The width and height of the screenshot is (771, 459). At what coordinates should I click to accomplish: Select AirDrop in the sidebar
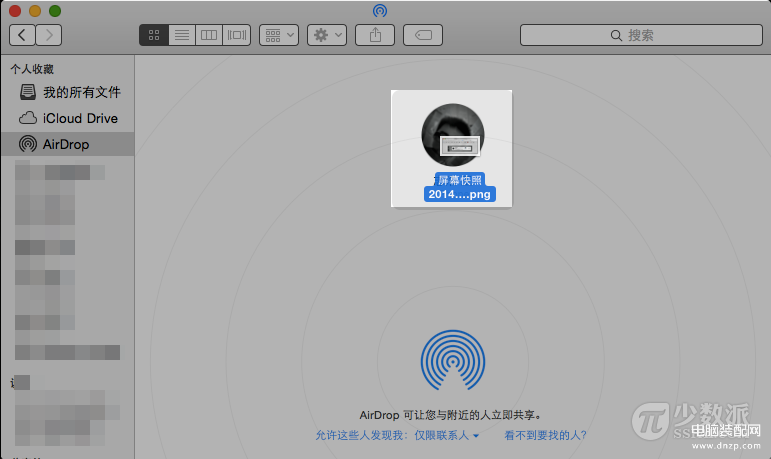click(x=67, y=144)
